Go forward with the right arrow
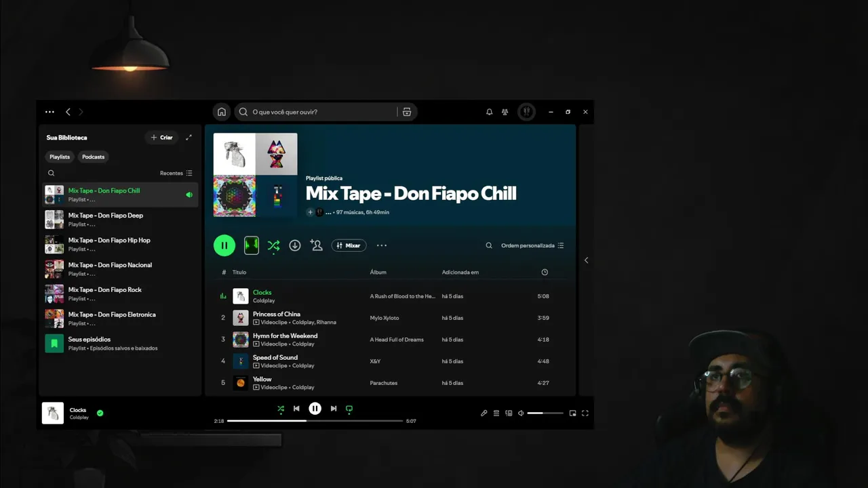Screen dimensions: 868x488 pos(81,112)
